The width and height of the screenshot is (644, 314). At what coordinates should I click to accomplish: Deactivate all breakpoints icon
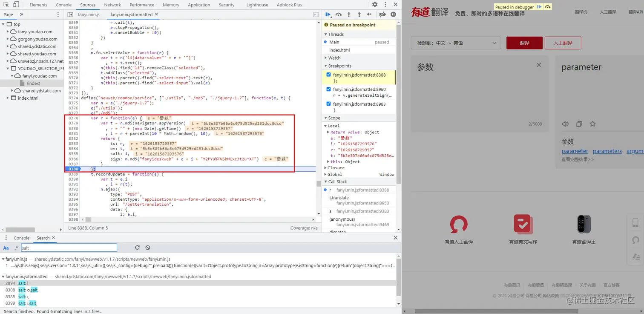(382, 14)
